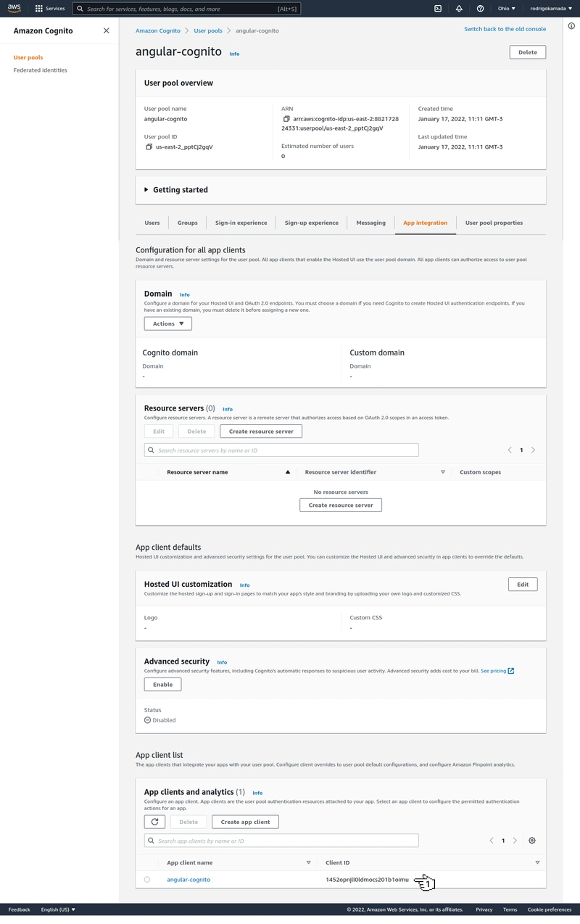Select the angular-cognito app client radio button
This screenshot has width=580, height=924.
click(x=147, y=880)
